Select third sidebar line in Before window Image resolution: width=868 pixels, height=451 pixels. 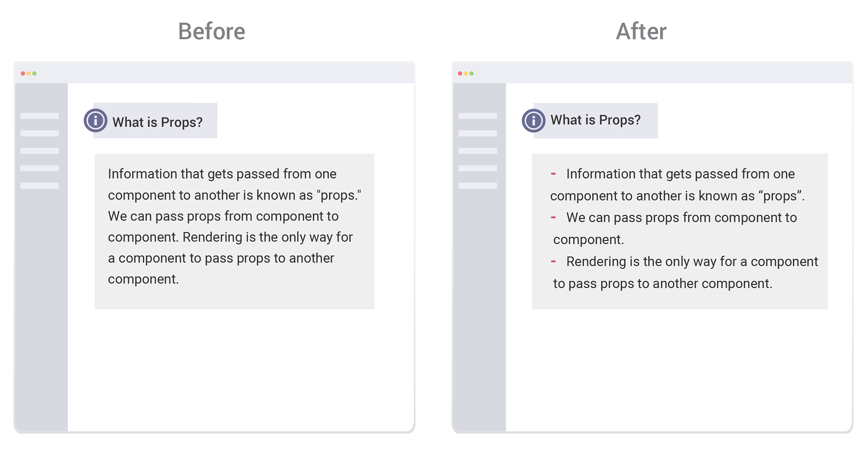[x=40, y=151]
